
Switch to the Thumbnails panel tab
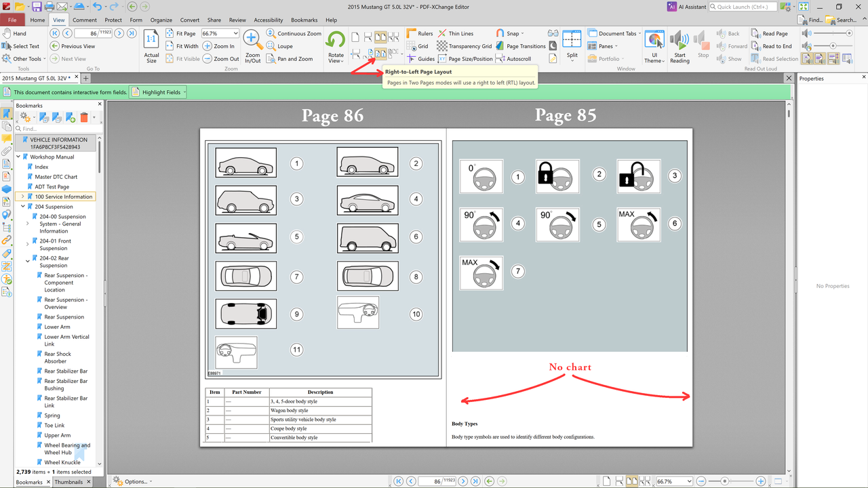click(68, 482)
